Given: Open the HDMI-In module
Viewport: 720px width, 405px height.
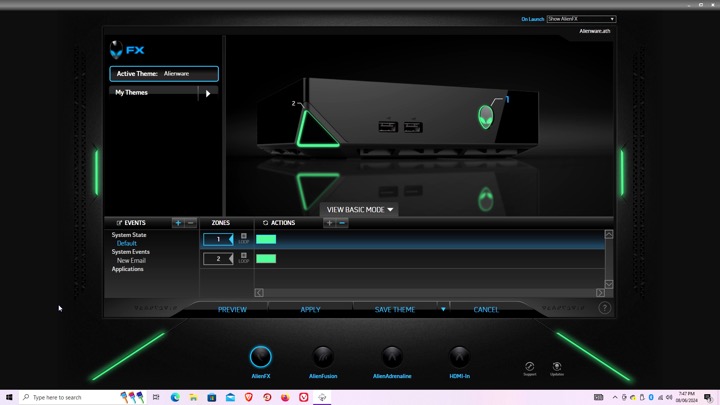Looking at the screenshot, I should [x=459, y=357].
